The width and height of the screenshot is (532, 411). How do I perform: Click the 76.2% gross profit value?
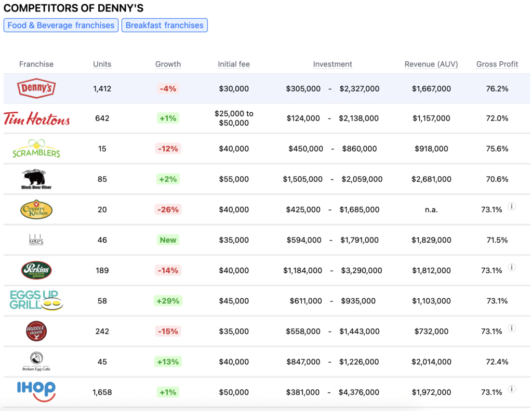click(497, 89)
